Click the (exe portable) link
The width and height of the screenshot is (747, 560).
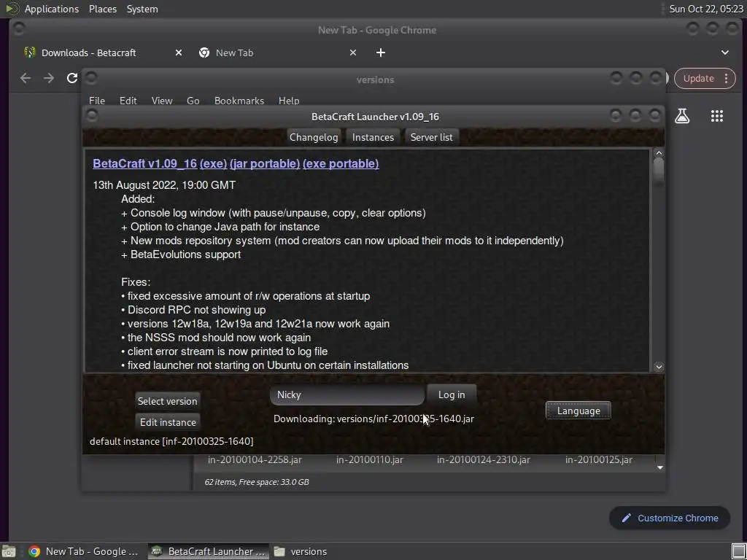pyautogui.click(x=341, y=163)
